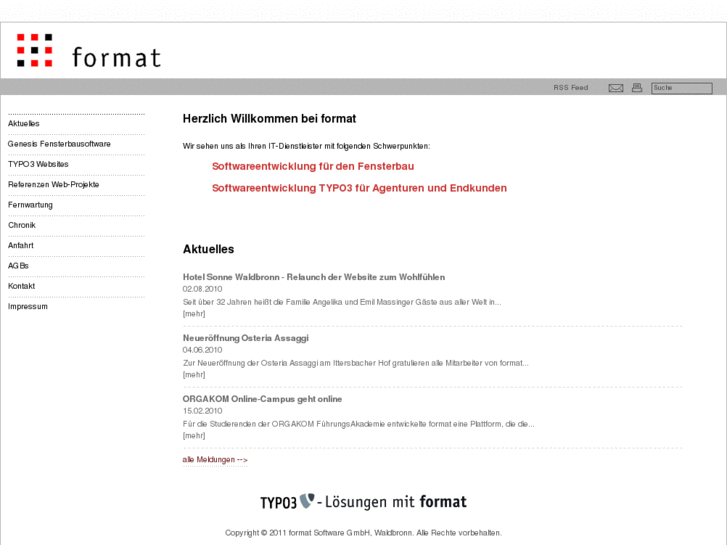Screen dimensions: 727x545
Task: Open the RSS Feed link
Action: [570, 88]
